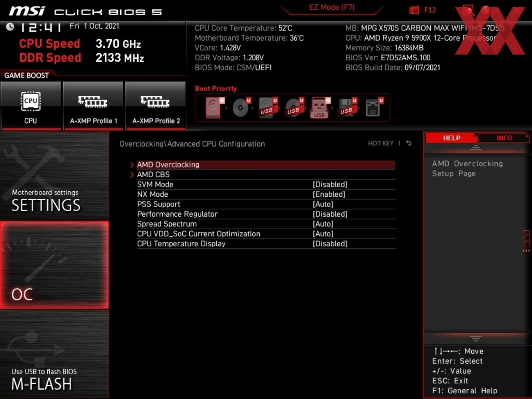The image size is (532, 399).
Task: Toggle the CPU Game Boost button
Action: pos(31,106)
